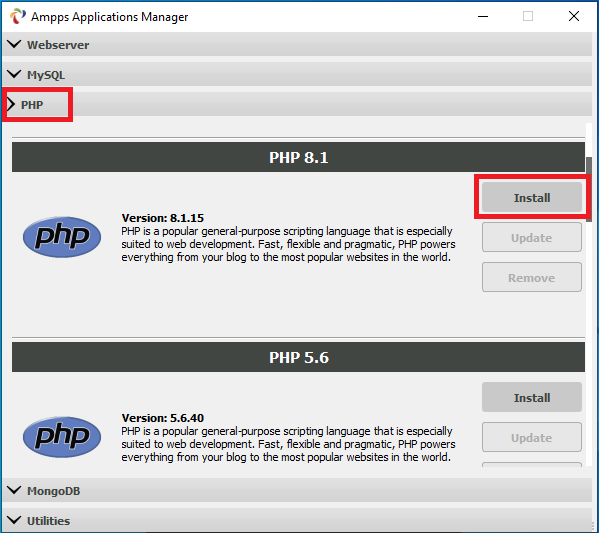
Task: Click the PHP section title
Action: (x=32, y=105)
